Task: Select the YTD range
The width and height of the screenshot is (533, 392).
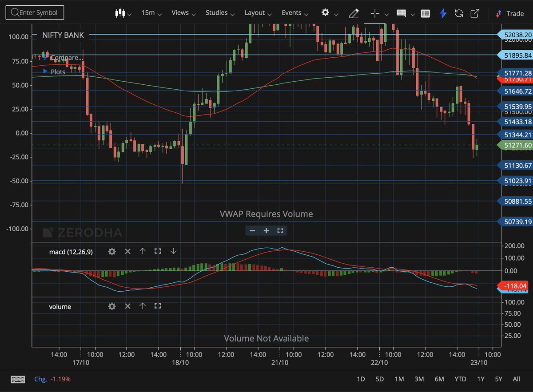Action: pos(460,379)
